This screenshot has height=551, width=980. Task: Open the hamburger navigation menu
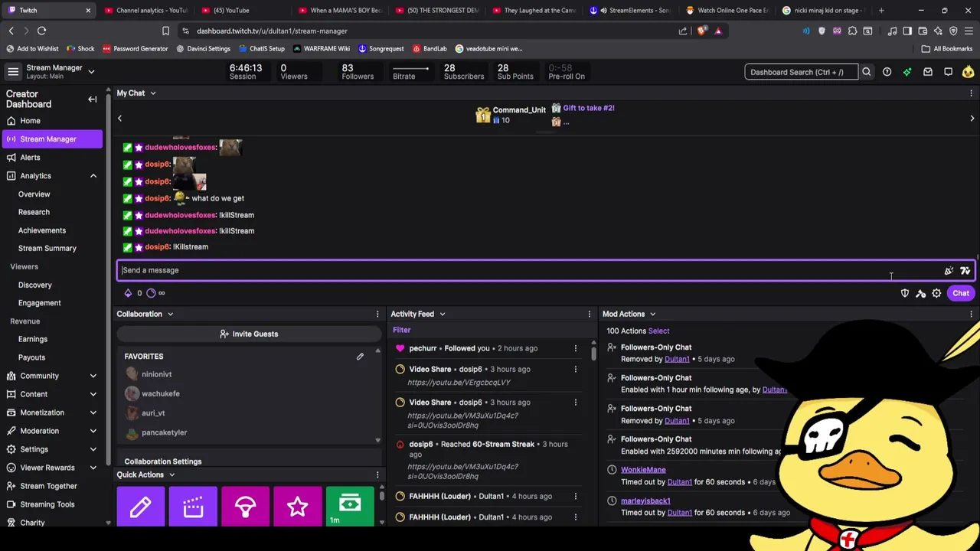(13, 72)
